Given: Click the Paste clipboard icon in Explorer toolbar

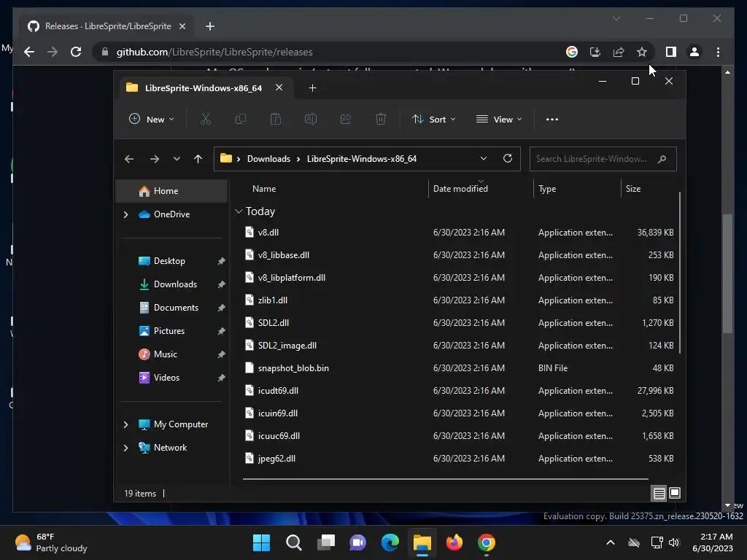Looking at the screenshot, I should tap(275, 119).
